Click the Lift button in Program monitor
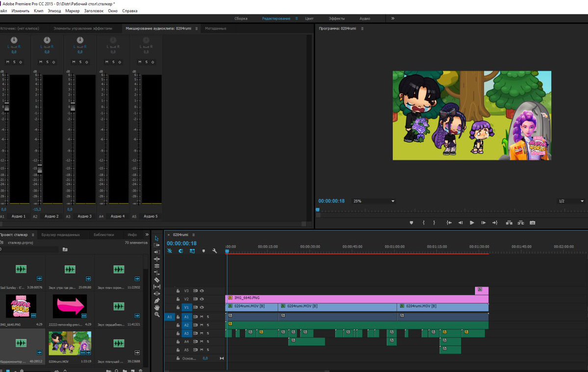The width and height of the screenshot is (588, 372). [509, 223]
